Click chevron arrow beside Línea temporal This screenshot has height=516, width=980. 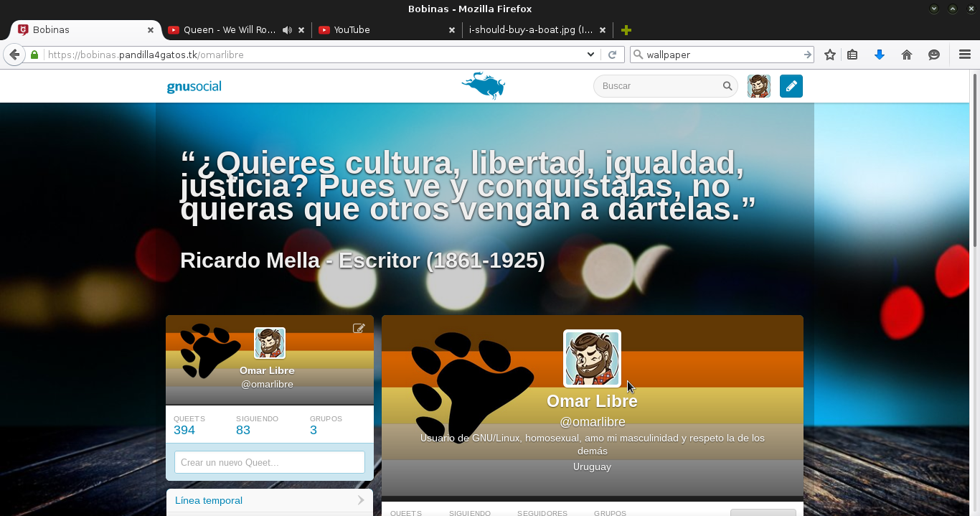tap(361, 500)
